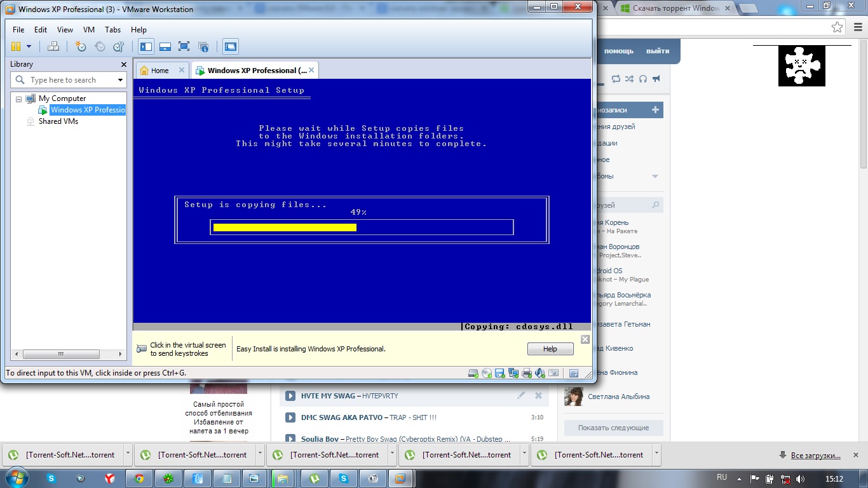The height and width of the screenshot is (488, 868).
Task: Open the Edit menu in VMware
Action: (41, 30)
